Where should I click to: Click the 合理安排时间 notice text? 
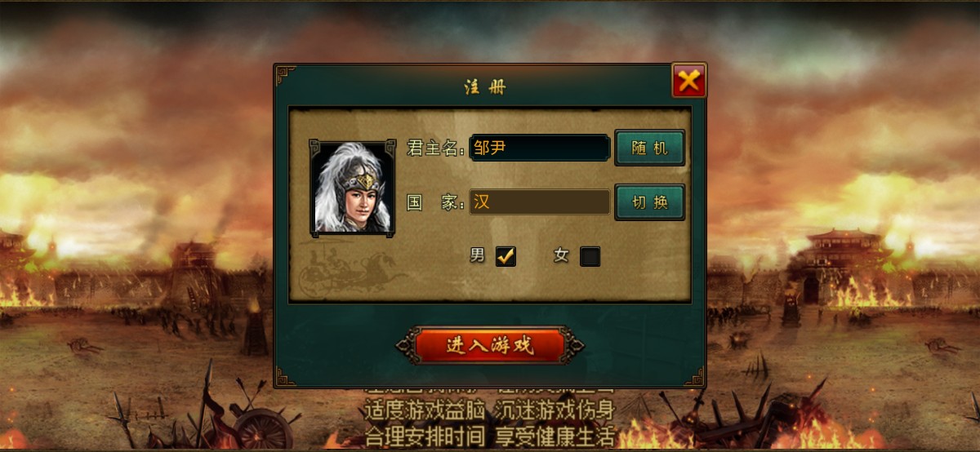tap(425, 435)
